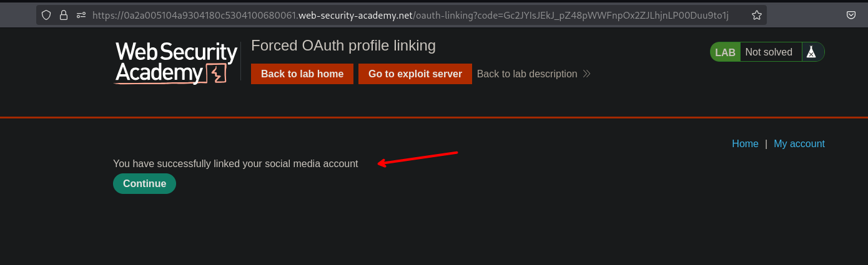Bookmark this page with the star icon

757,15
